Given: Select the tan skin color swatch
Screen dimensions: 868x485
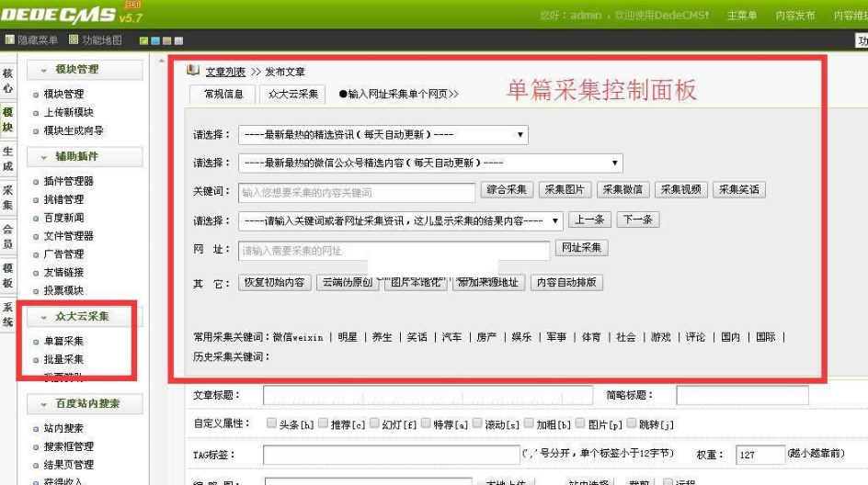Looking at the screenshot, I should (166, 41).
